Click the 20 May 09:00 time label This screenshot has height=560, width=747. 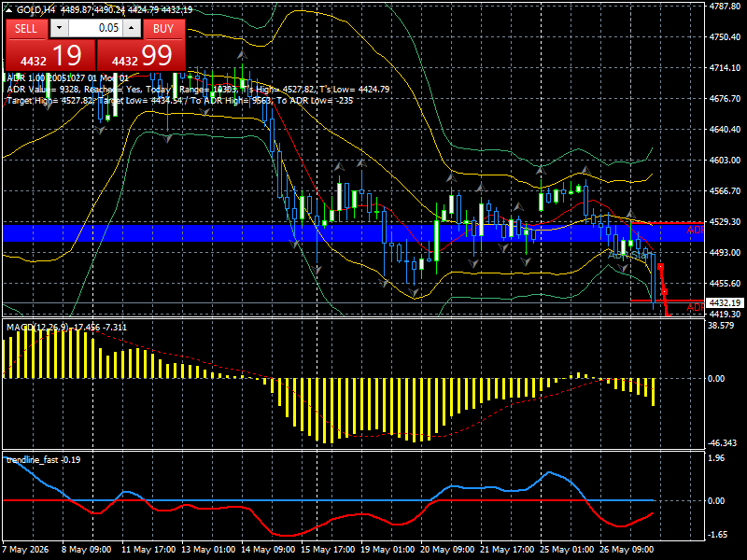coord(447,550)
